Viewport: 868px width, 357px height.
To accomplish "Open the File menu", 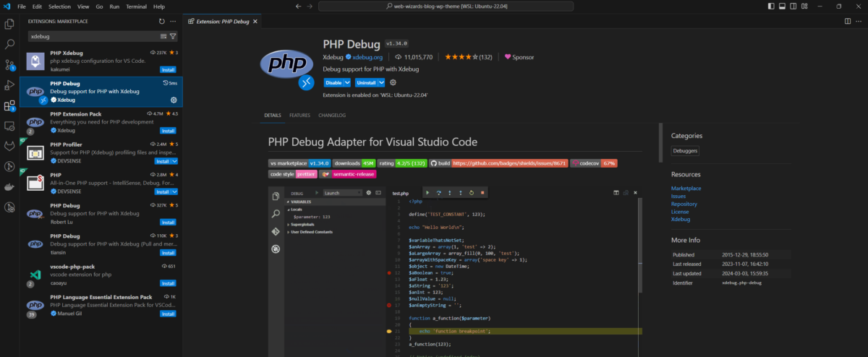I will pos(22,6).
